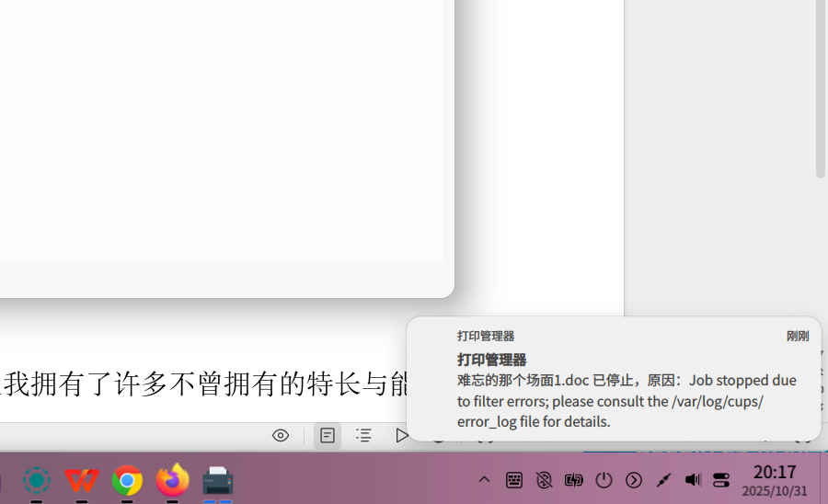Click the show desktop strip at the taskbar end
The image size is (828, 504).
823,478
